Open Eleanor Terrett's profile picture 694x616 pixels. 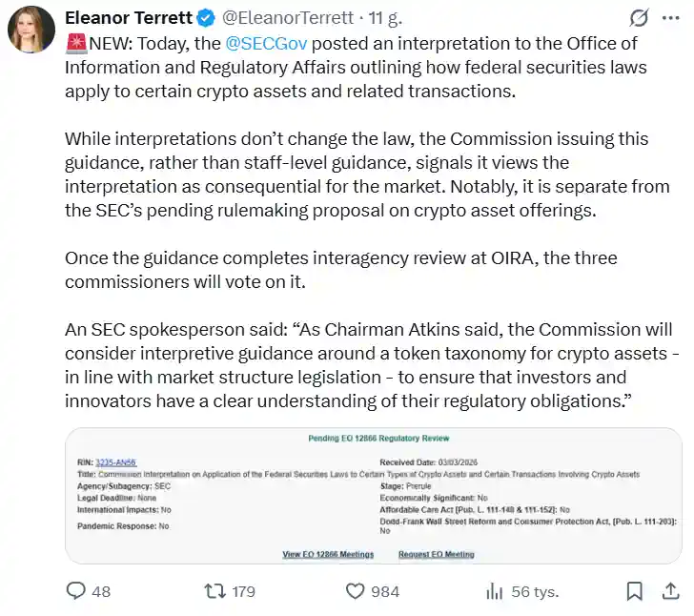(31, 28)
